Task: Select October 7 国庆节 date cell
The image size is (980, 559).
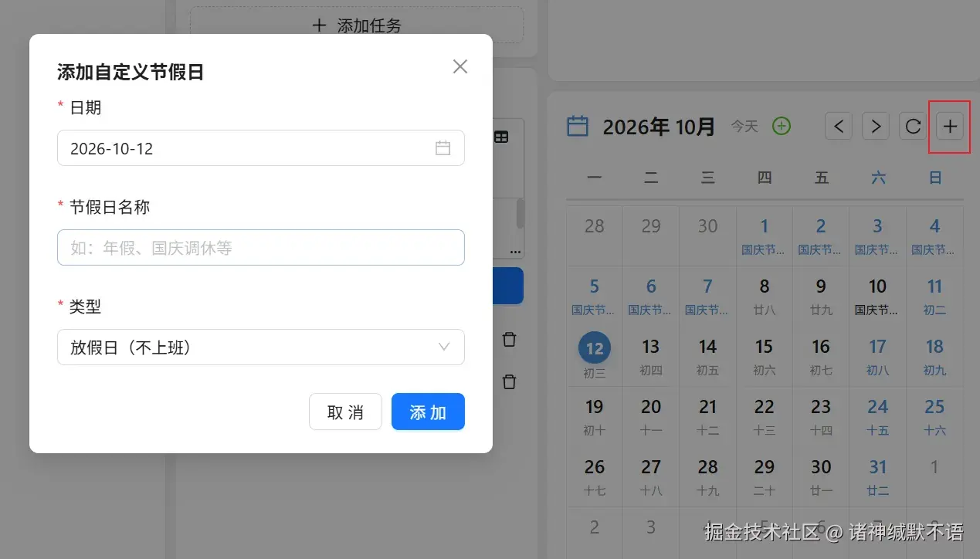Action: pyautogui.click(x=708, y=296)
